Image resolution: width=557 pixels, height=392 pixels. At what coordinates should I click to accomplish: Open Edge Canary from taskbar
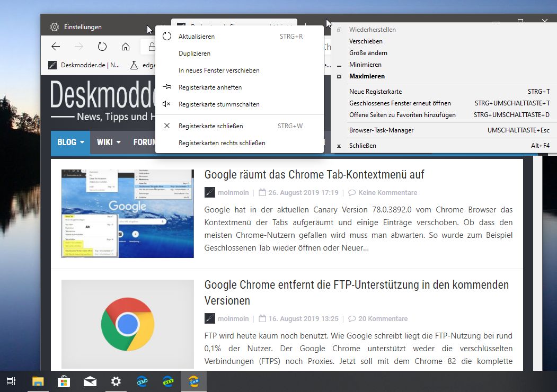click(x=194, y=382)
